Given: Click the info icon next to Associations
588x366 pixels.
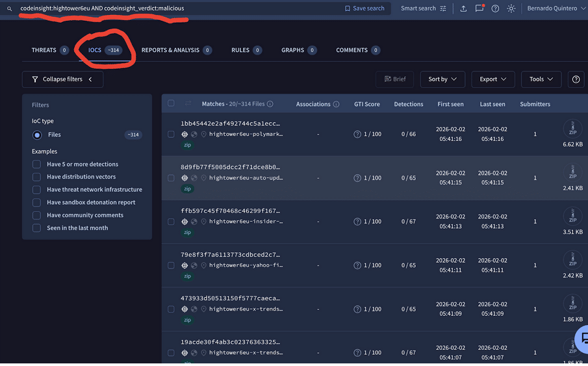Looking at the screenshot, I should pos(336,104).
